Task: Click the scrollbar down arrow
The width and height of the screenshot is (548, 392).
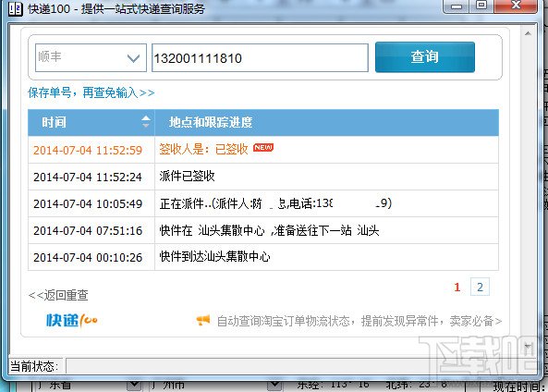Action: pos(528,346)
